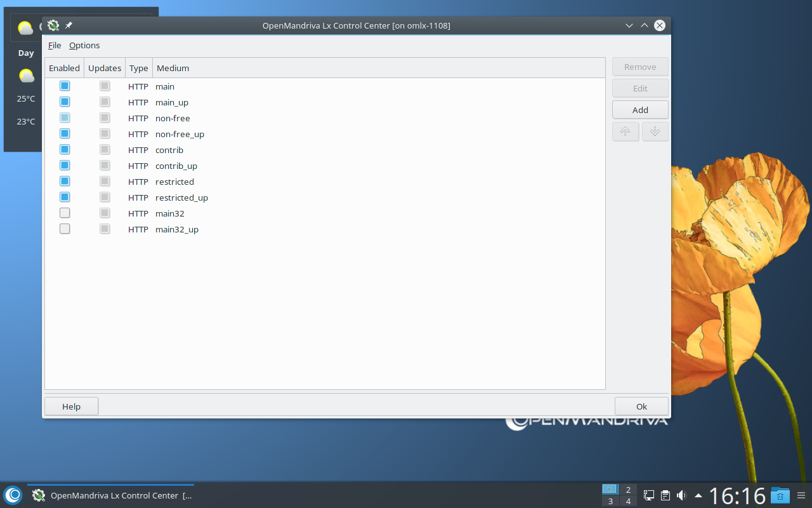This screenshot has width=812, height=508.
Task: Click the Help button
Action: 71,406
